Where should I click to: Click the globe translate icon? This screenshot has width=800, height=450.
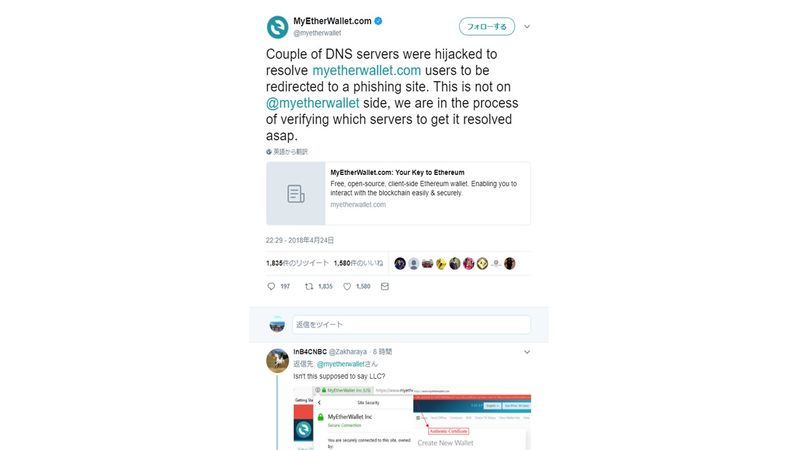tap(269, 152)
